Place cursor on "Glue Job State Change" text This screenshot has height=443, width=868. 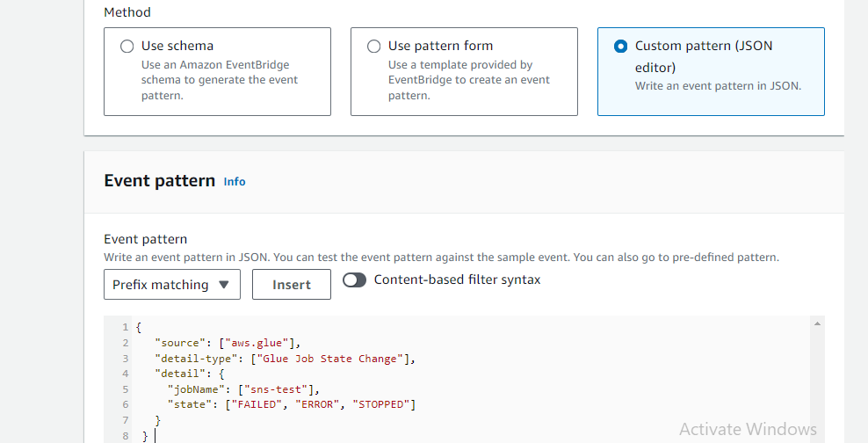(336, 359)
